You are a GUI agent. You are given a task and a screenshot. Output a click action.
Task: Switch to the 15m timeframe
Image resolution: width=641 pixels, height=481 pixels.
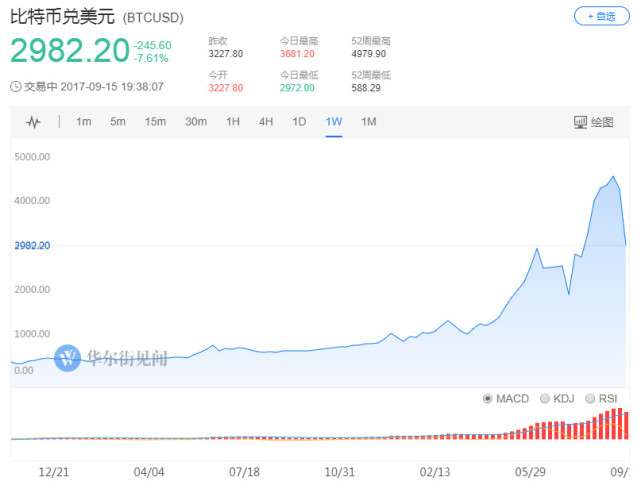coord(155,122)
